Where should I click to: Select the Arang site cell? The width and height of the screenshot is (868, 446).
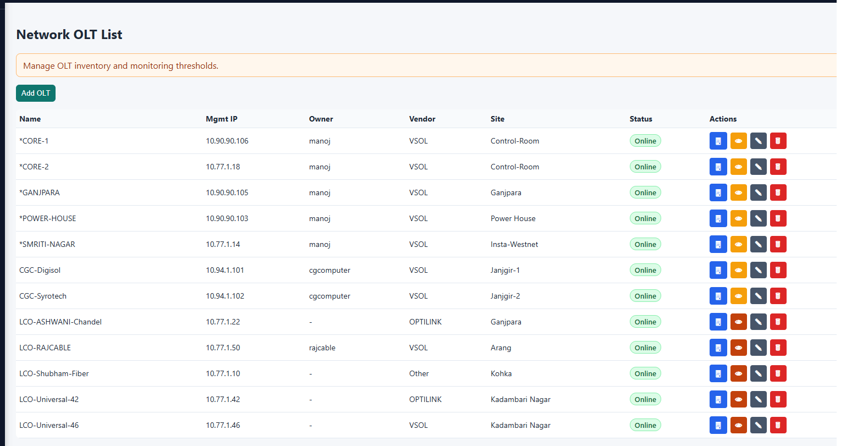point(501,348)
